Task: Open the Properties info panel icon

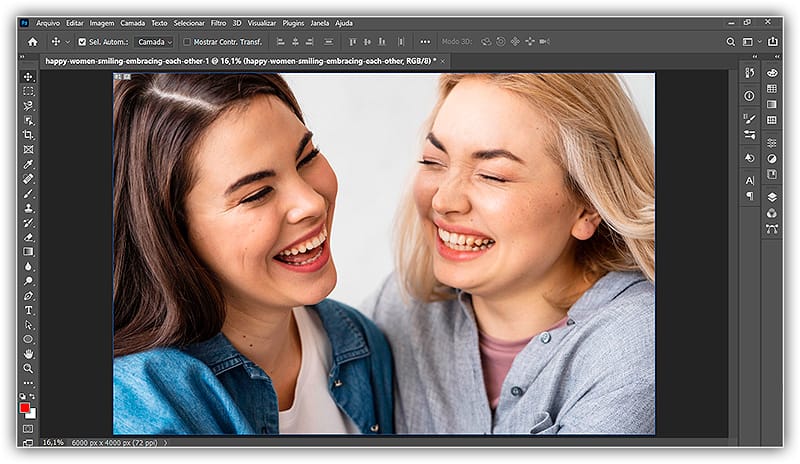Action: 749,95
